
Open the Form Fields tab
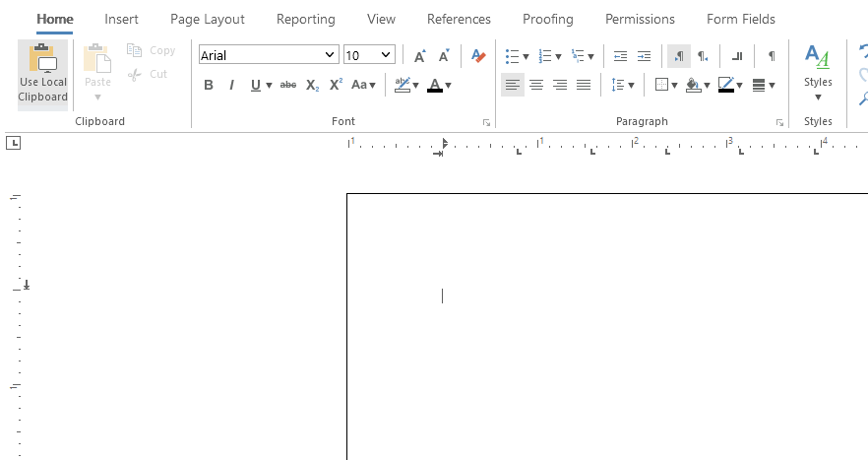(741, 19)
